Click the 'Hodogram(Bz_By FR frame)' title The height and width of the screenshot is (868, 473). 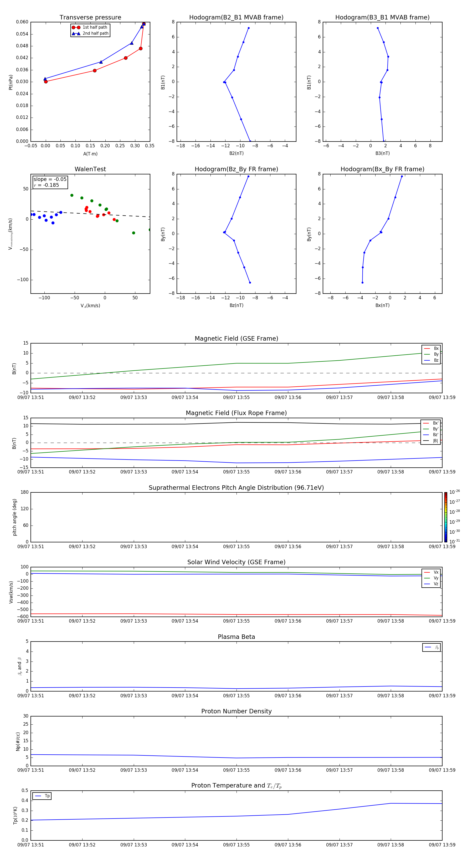click(236, 169)
